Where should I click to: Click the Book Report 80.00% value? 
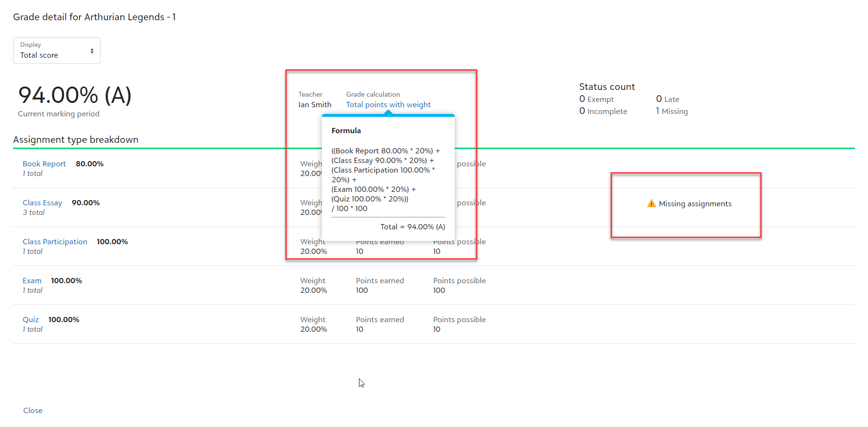click(x=89, y=163)
